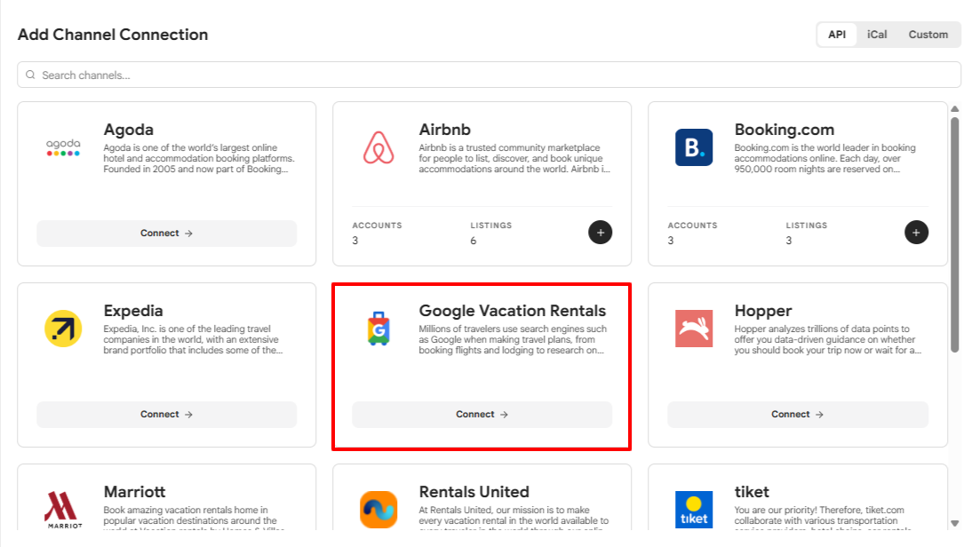Click the Rentals United card title

(474, 491)
